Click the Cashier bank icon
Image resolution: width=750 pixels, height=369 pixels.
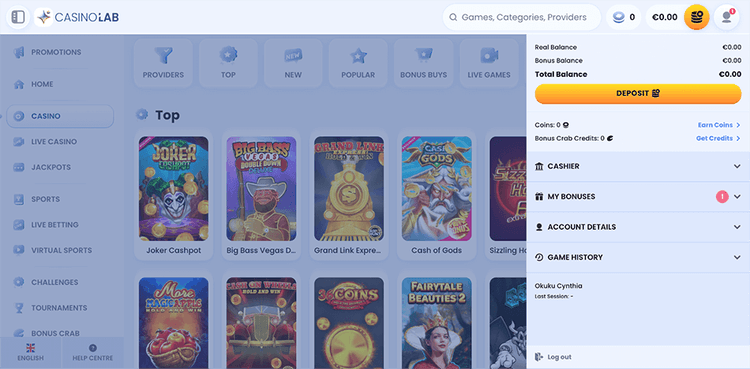pyautogui.click(x=539, y=166)
